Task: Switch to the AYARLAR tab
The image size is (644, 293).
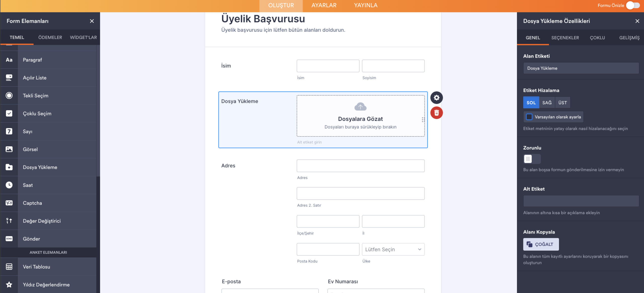Action: pyautogui.click(x=324, y=6)
